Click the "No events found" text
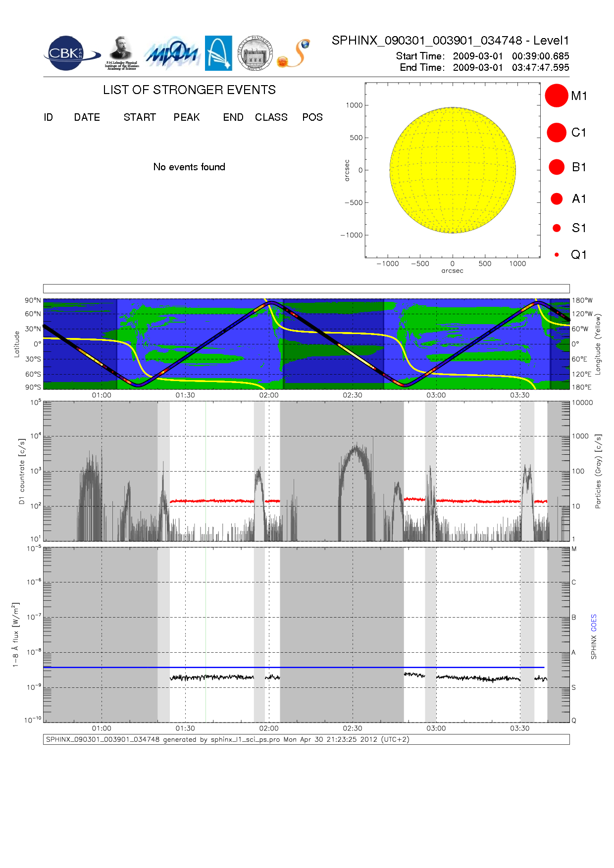Viewport: 614px width, 868px height. coord(189,167)
